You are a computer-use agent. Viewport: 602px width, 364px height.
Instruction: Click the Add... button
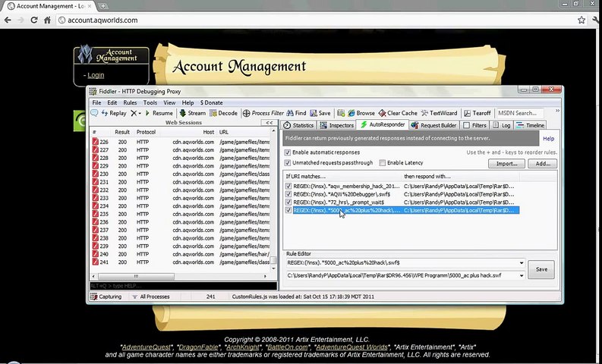pyautogui.click(x=542, y=164)
